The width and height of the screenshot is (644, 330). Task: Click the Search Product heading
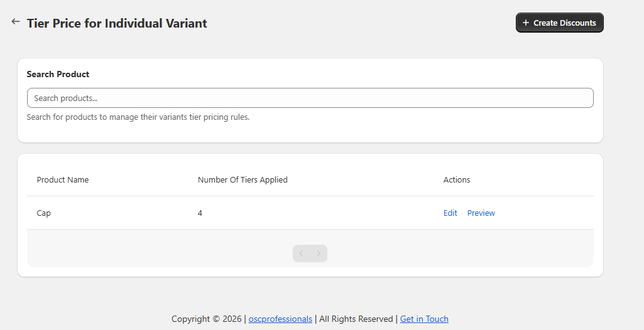pyautogui.click(x=58, y=74)
